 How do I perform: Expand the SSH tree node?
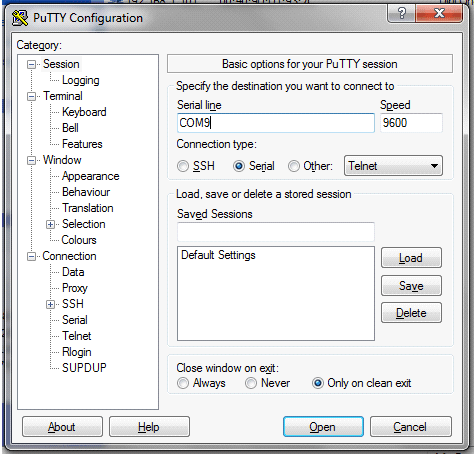click(50, 304)
